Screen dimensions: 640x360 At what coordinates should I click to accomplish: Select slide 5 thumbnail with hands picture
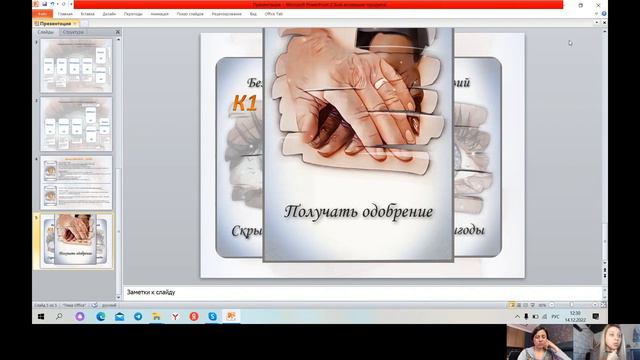(76, 241)
